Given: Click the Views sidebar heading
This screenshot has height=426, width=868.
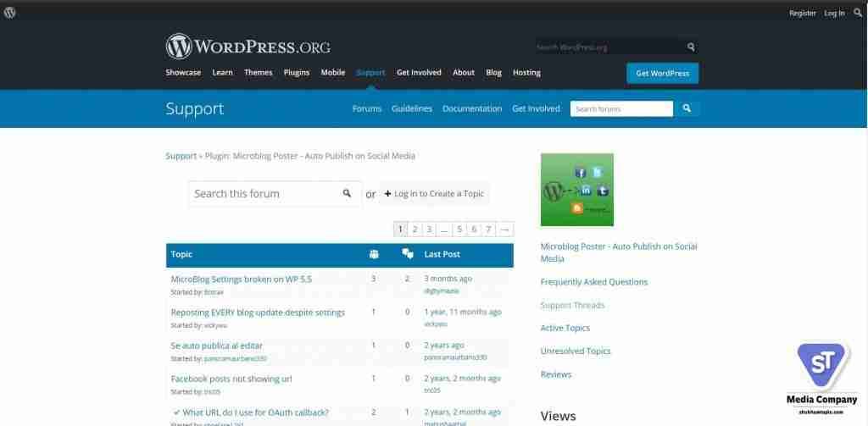Looking at the screenshot, I should 558,416.
